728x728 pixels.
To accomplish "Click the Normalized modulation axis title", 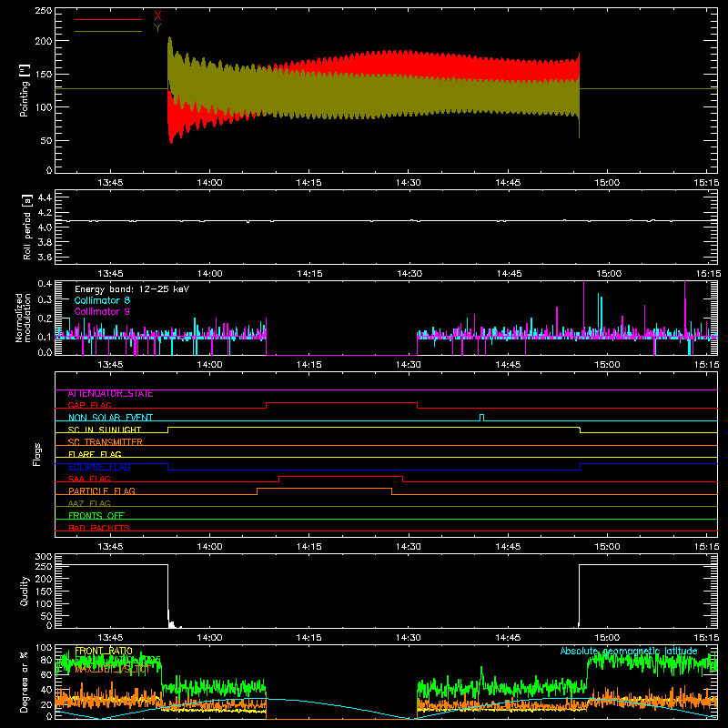I will 23,318.
